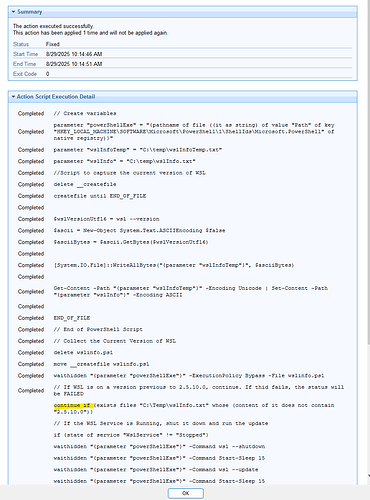Click the 'wsl --shutdown' command line
Image resolution: width=370 pixels, height=500 pixels.
coord(159,446)
